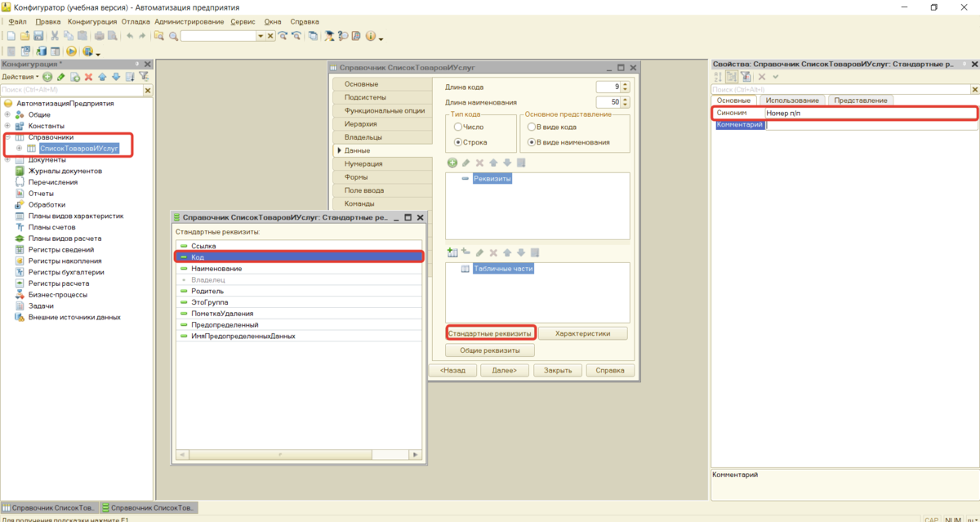
Task: Select Регистры сведений in configuration tree
Action: (60, 250)
